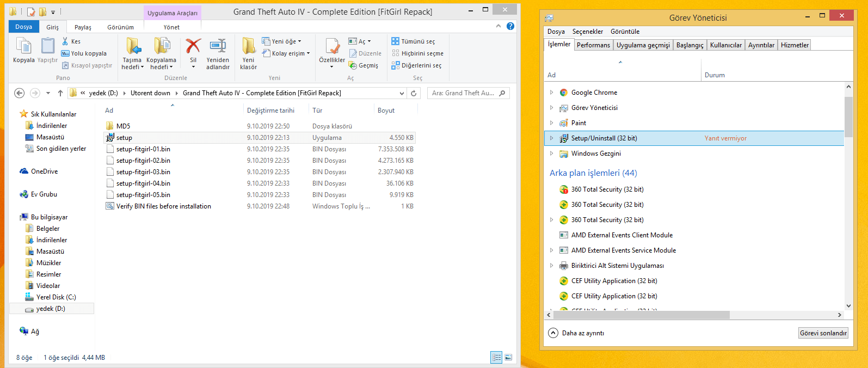868x368 pixels.
Task: Switch to the Giriş ribbon tab
Action: pos(53,27)
